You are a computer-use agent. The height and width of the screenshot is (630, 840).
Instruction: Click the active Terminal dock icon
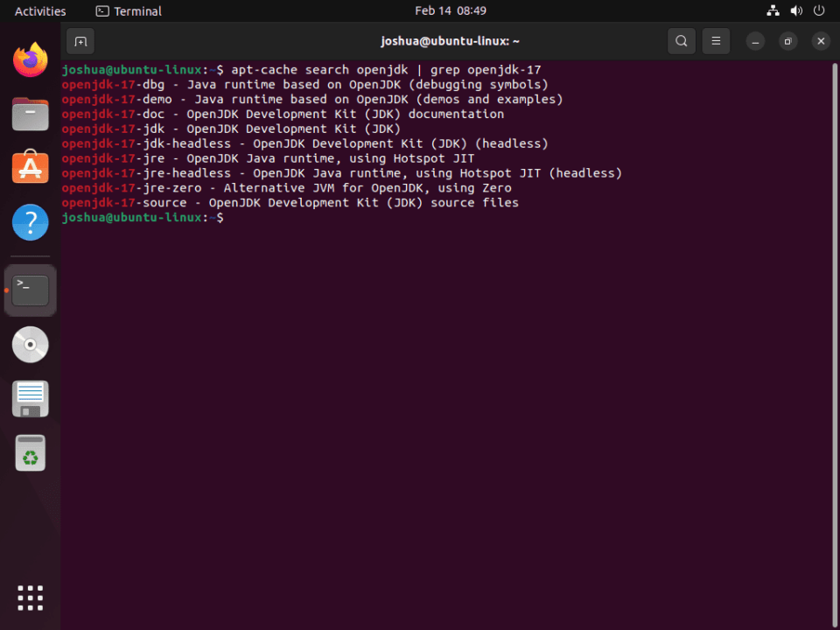30,289
